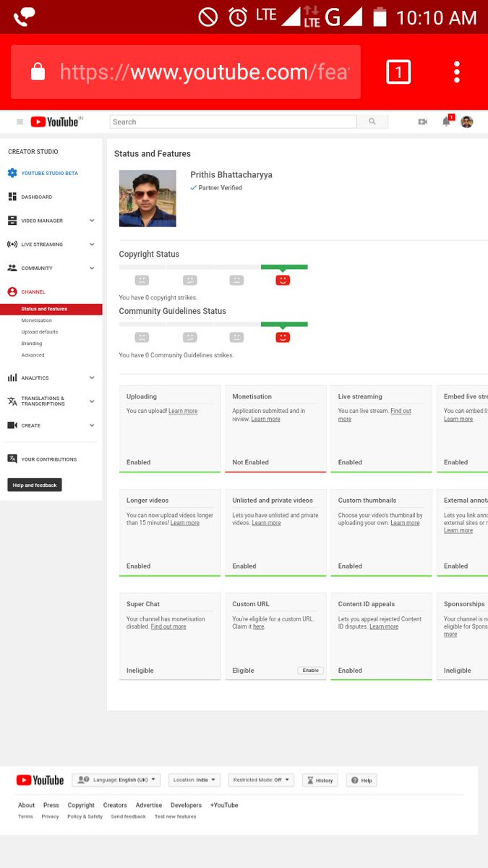
Task: Expand the Analytics section
Action: (x=92, y=378)
